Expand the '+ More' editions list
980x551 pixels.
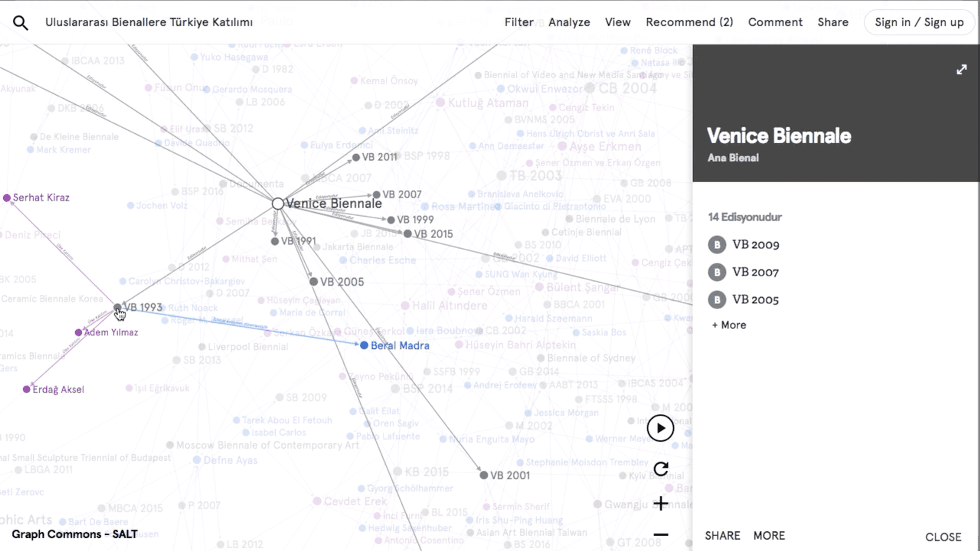729,325
